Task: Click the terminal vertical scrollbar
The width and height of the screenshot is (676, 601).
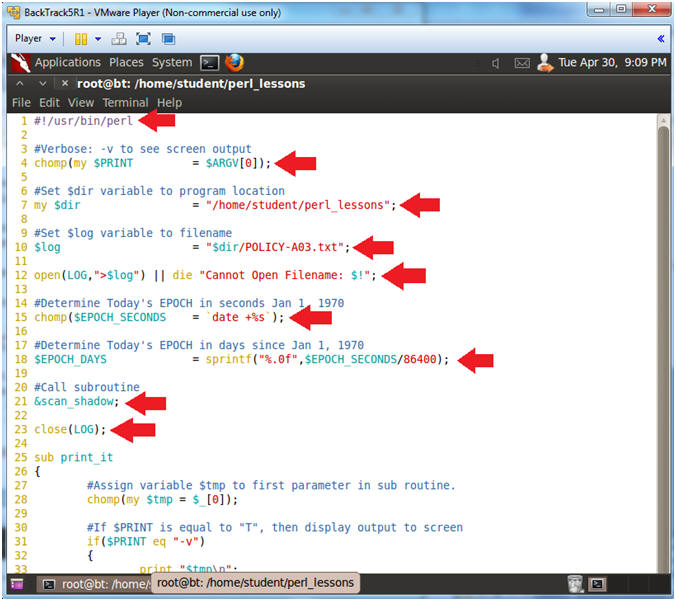Action: (x=663, y=345)
